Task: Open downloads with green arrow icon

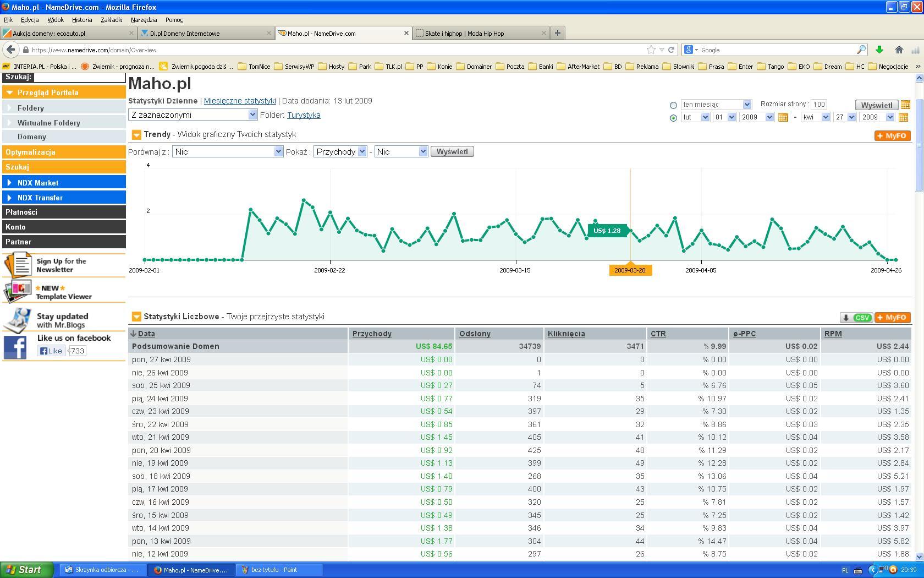Action: 879,50
